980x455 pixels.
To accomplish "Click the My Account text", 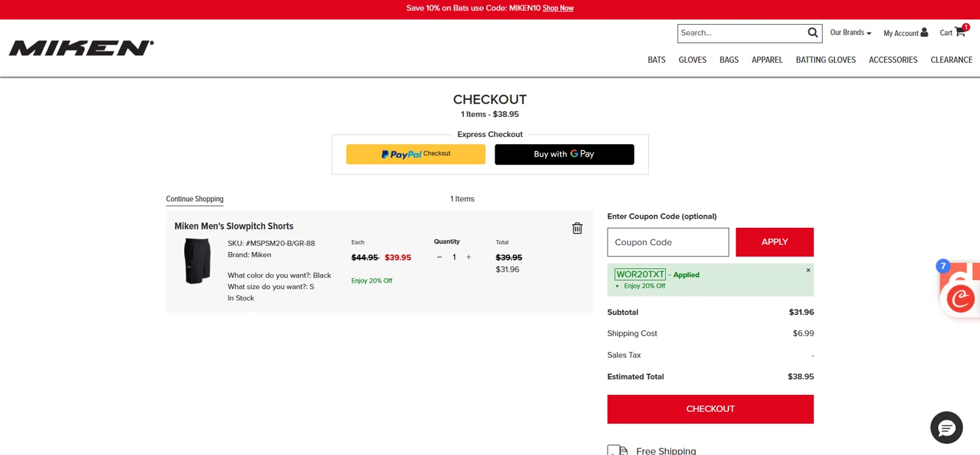I will (x=901, y=33).
